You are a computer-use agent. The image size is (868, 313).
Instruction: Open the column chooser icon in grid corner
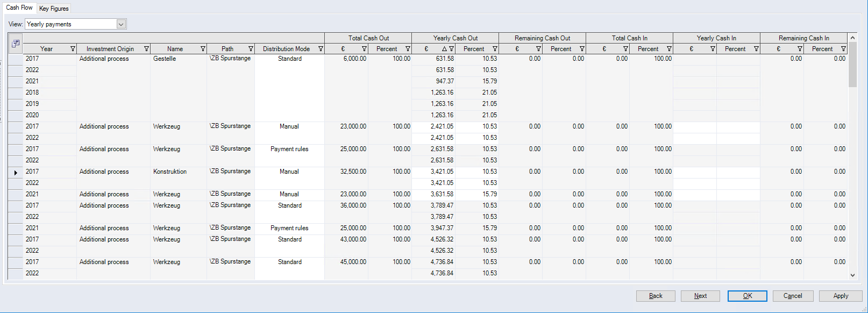15,44
